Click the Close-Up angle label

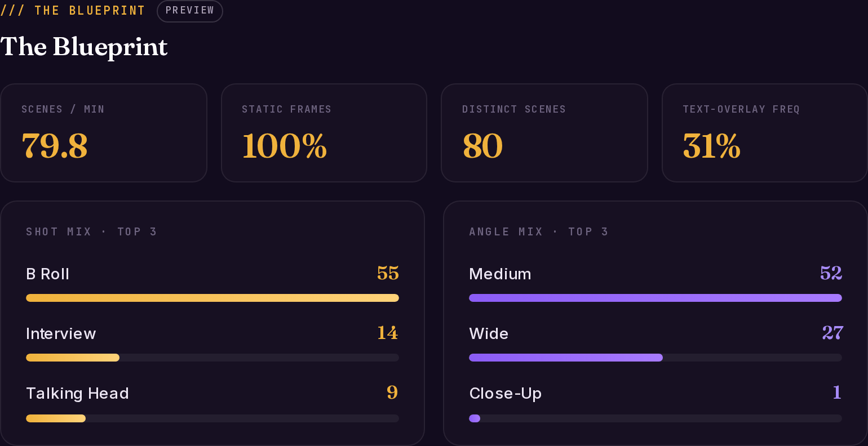pos(506,394)
